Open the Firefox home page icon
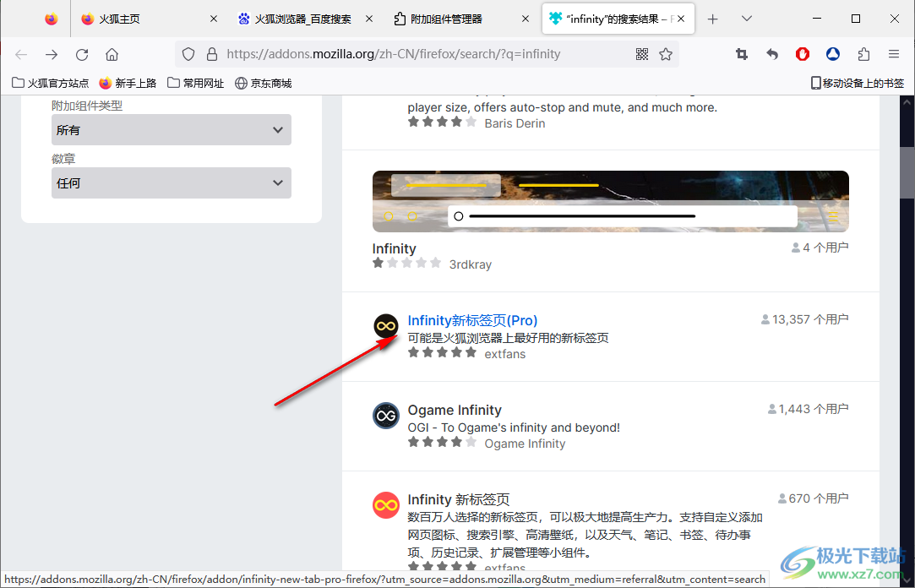This screenshot has height=588, width=915. tap(112, 54)
